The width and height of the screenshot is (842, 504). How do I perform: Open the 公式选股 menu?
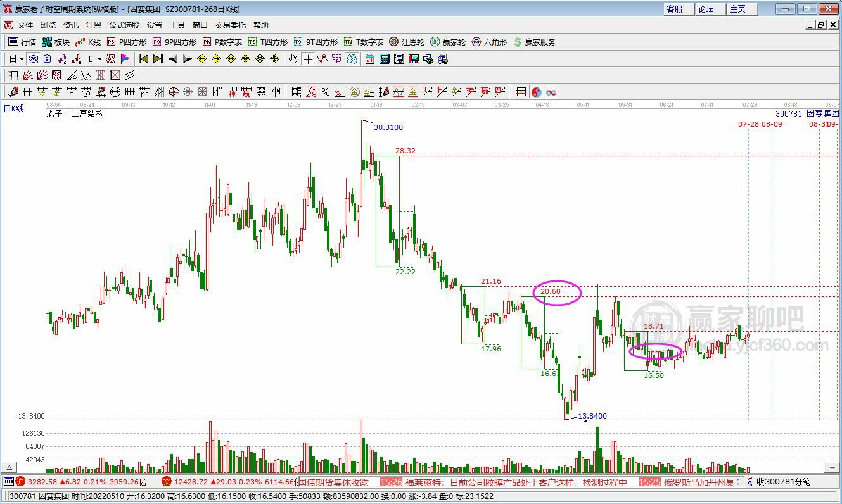pyautogui.click(x=124, y=25)
